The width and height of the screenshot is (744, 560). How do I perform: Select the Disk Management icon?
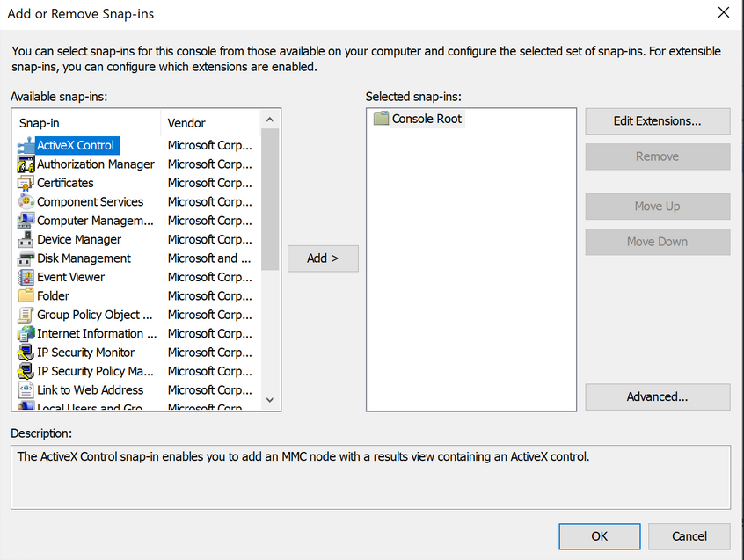pyautogui.click(x=26, y=258)
